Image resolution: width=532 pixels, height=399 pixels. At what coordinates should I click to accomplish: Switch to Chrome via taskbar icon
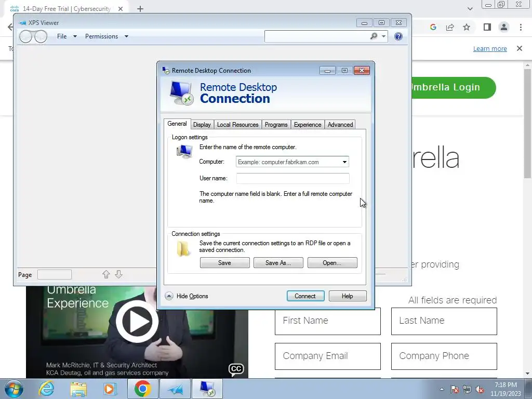[142, 389]
